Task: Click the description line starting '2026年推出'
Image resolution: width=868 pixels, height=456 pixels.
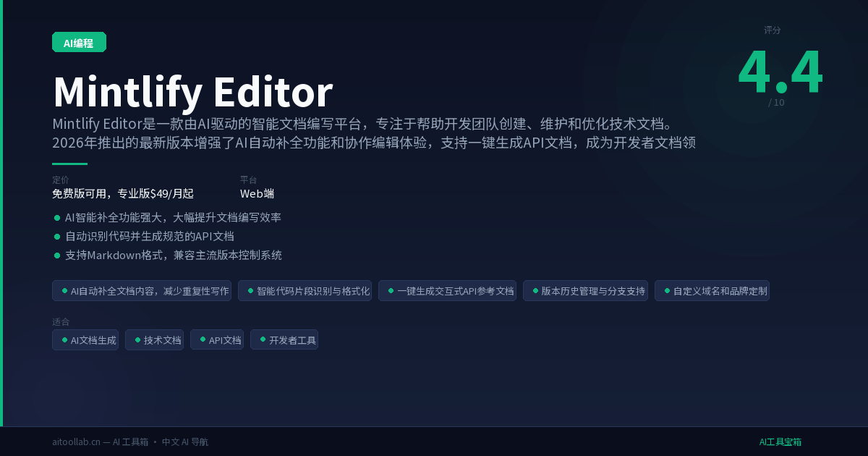Action: point(374,142)
